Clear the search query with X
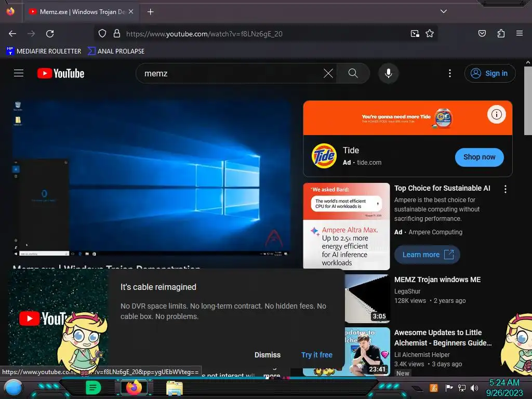The image size is (532, 399). [328, 73]
